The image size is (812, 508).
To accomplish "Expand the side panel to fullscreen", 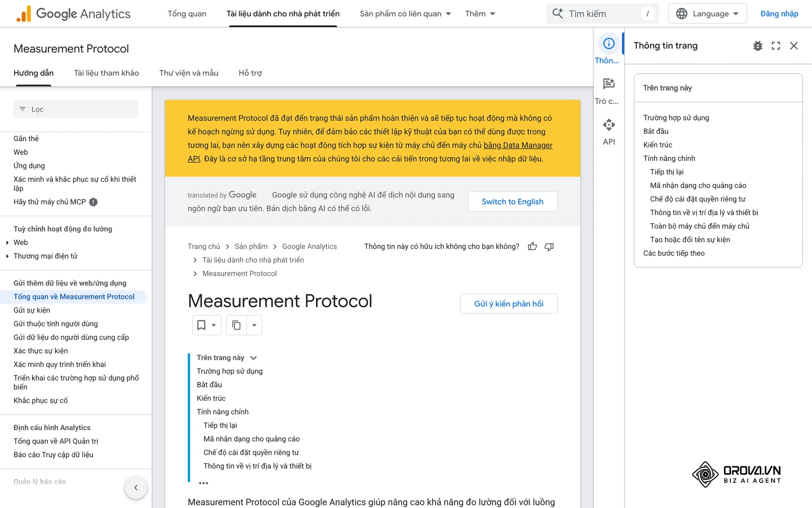I will (776, 46).
